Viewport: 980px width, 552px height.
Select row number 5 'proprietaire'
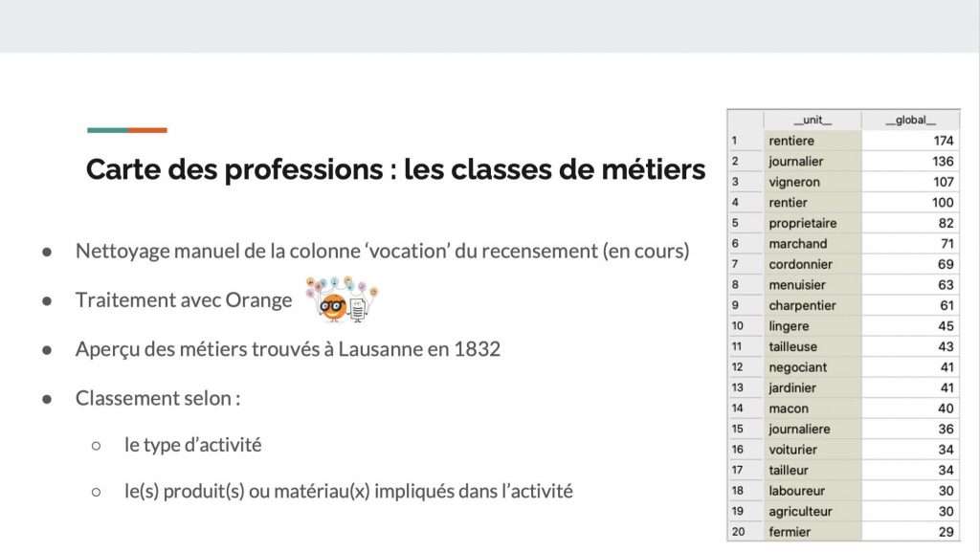click(x=802, y=223)
